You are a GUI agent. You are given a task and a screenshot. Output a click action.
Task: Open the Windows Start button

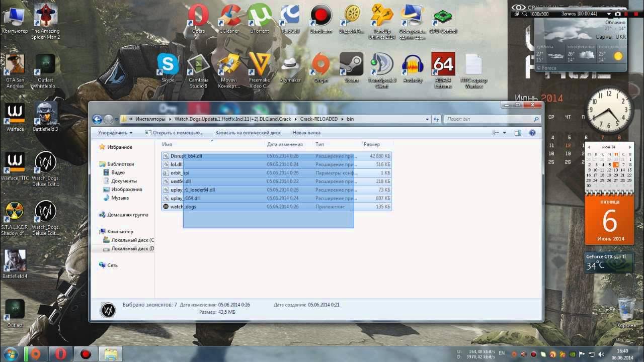(x=11, y=354)
